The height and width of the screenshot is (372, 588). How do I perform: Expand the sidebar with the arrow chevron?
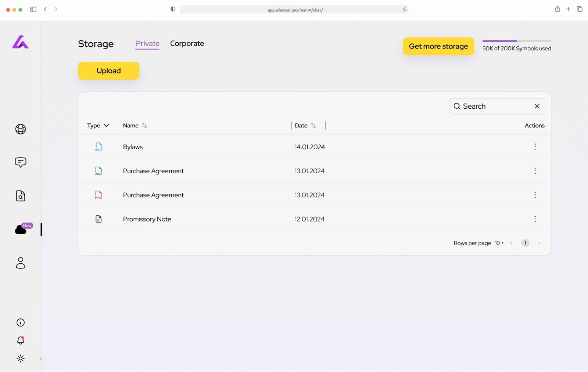[x=41, y=359]
